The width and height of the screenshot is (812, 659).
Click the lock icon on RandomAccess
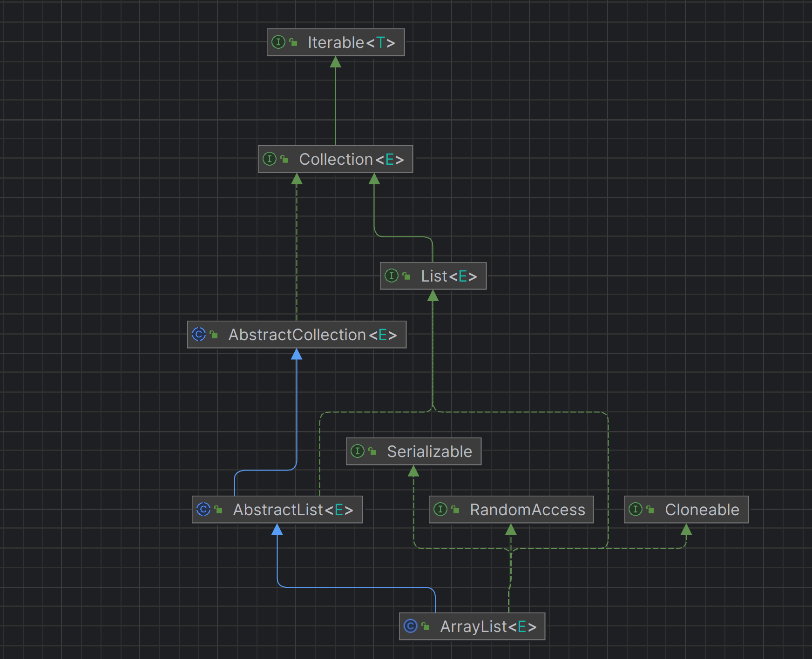tap(455, 510)
